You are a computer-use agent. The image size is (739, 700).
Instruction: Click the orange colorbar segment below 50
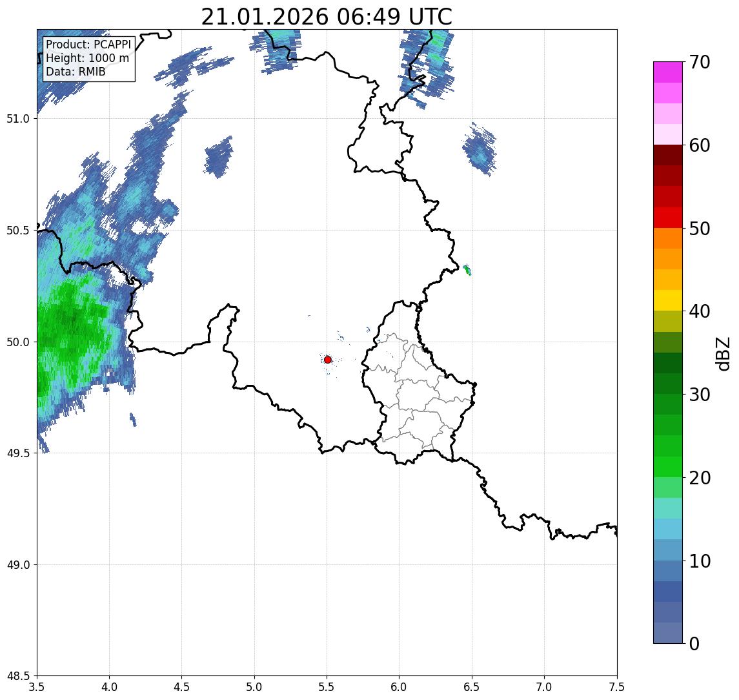click(x=668, y=238)
